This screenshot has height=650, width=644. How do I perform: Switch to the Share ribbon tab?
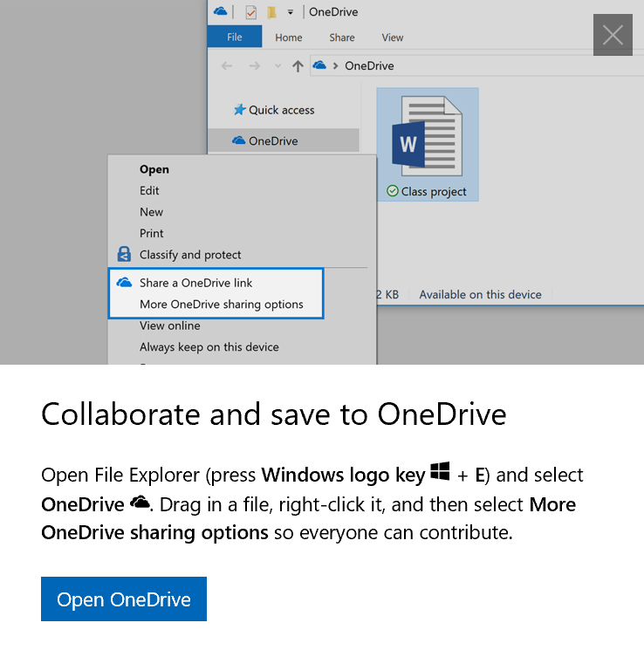pyautogui.click(x=342, y=38)
